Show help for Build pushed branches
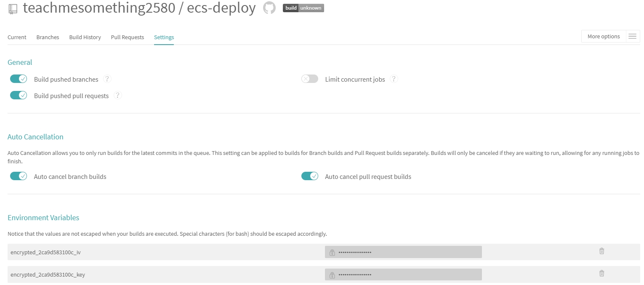Screen dimensions: 644x285 [107, 79]
